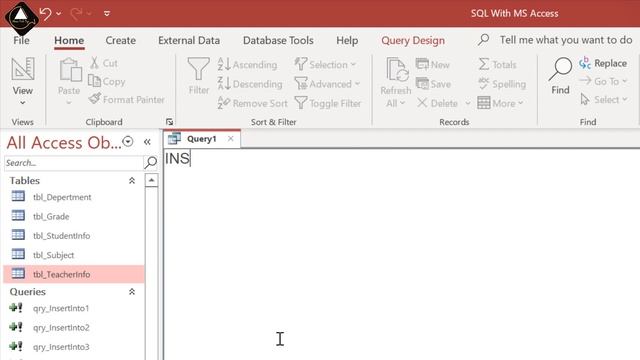Open the Create ribbon tab
Image resolution: width=640 pixels, height=360 pixels.
click(120, 40)
